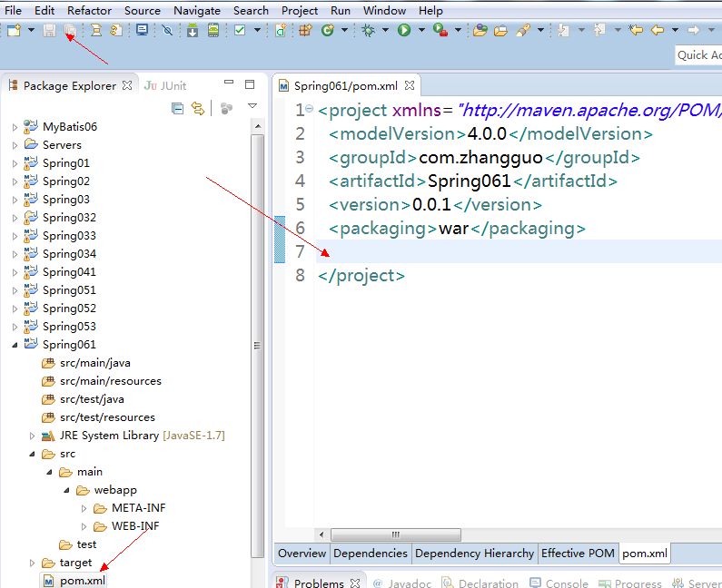Open the Run dropdown arrow
Viewport: 722px width, 588px height.
coord(421,30)
